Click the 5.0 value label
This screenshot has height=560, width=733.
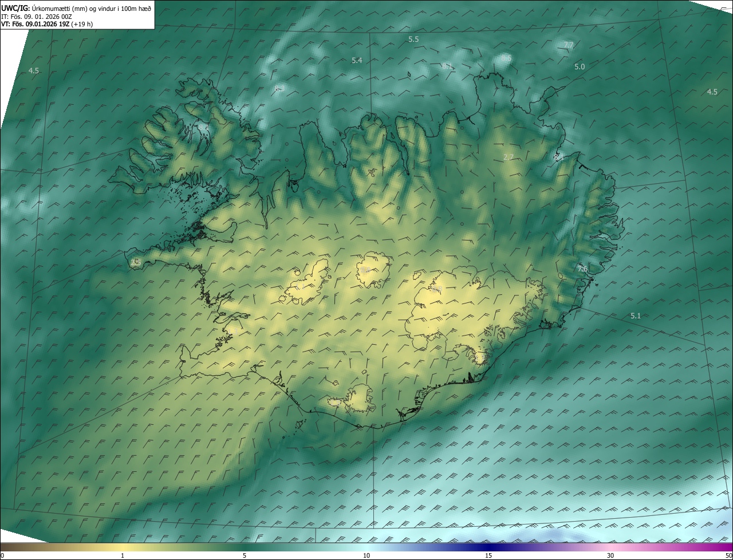coord(580,66)
